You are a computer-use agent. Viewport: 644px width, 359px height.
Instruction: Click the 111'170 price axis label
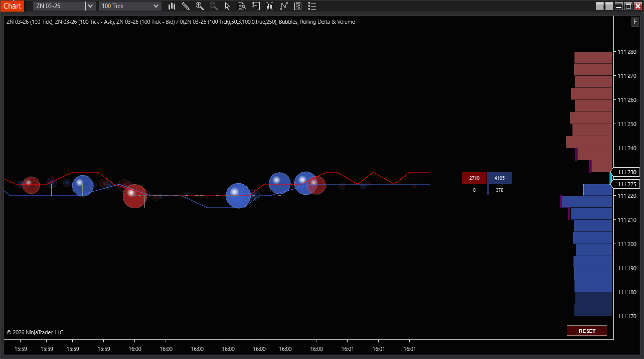(627, 316)
